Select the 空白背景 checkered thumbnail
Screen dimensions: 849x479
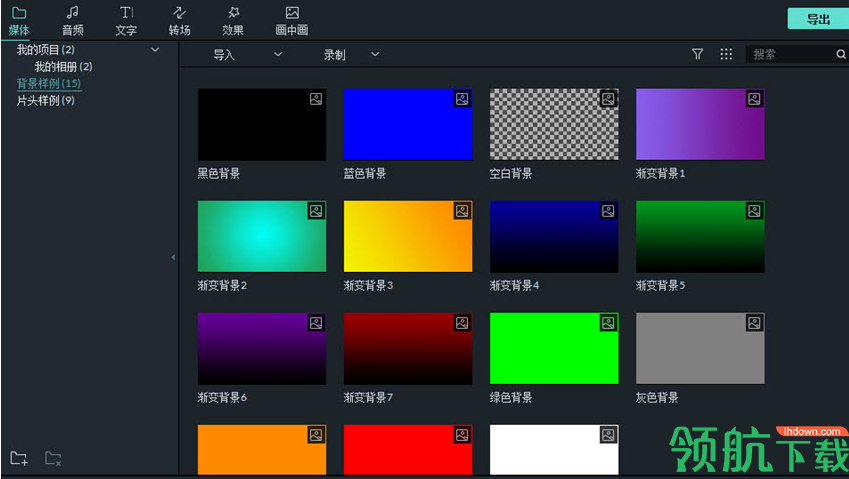pyautogui.click(x=554, y=124)
